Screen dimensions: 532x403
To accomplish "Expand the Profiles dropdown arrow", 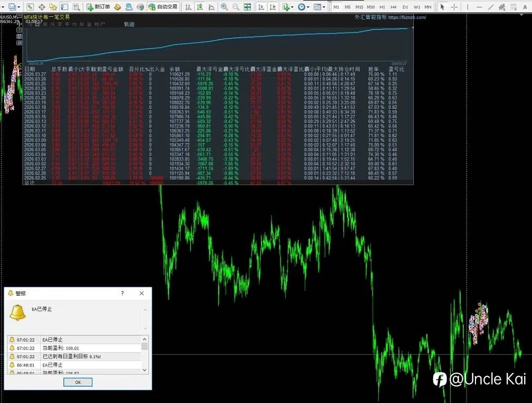I will point(18,7).
